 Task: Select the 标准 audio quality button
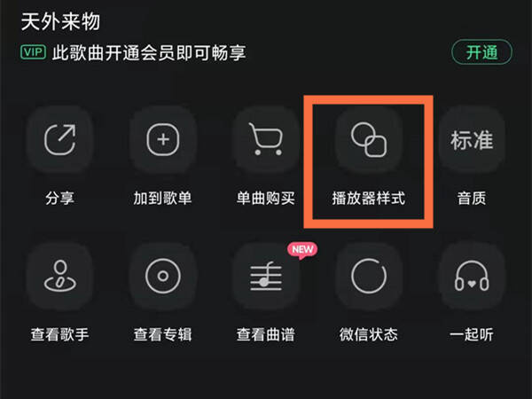[472, 139]
